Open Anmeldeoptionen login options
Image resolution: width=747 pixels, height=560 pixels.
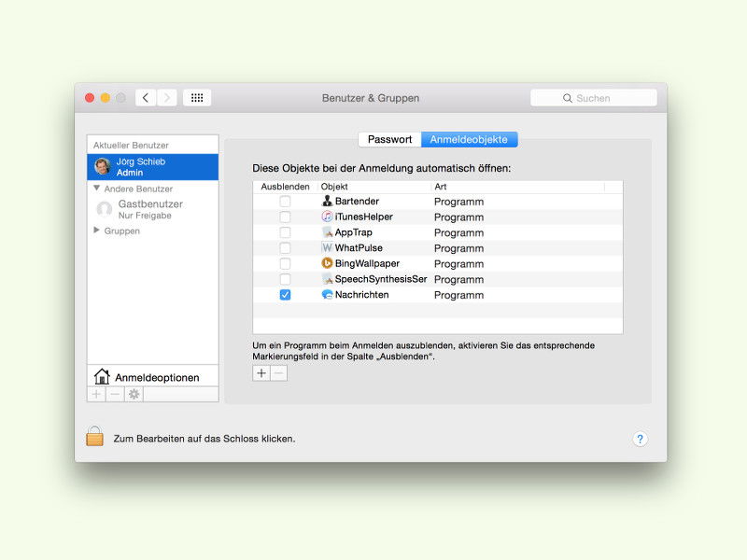(153, 377)
